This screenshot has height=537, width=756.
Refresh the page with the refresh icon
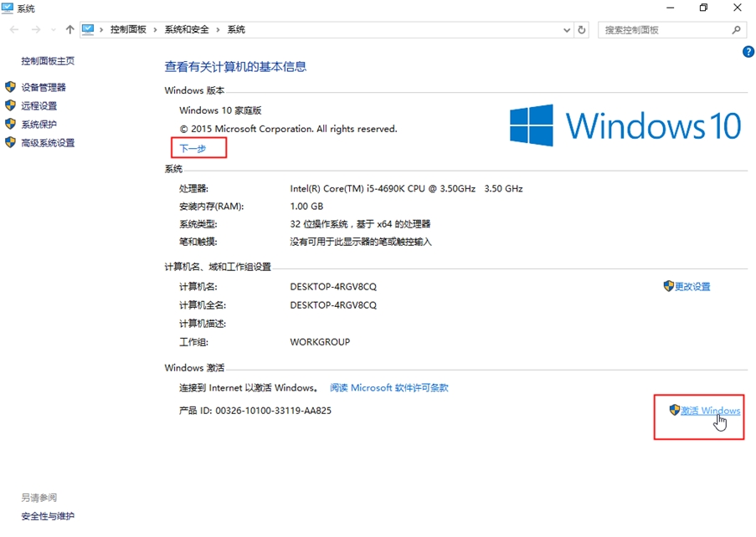(x=582, y=30)
